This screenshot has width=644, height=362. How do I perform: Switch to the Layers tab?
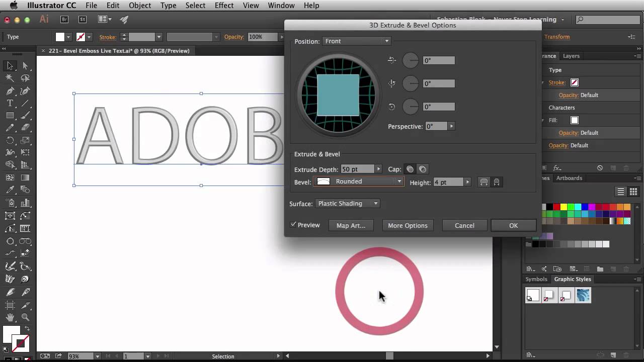(571, 56)
